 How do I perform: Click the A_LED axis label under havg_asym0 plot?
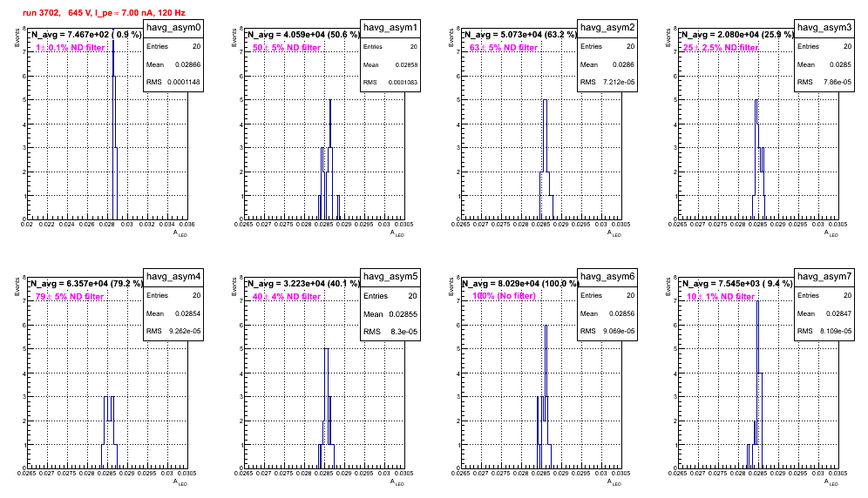point(180,233)
